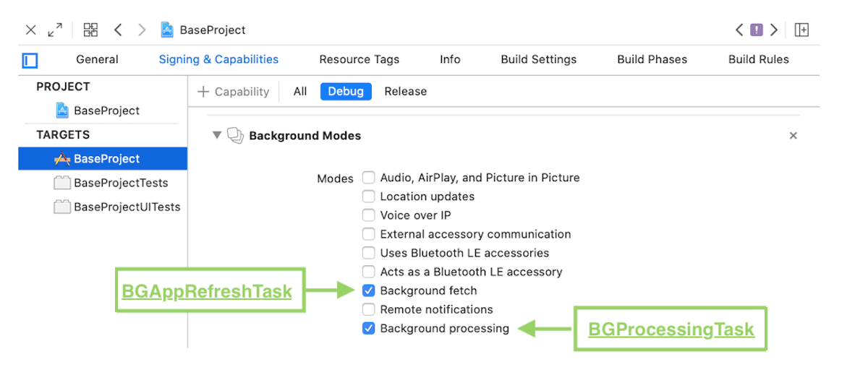Open the Info tab
868x375 pixels.
click(450, 59)
